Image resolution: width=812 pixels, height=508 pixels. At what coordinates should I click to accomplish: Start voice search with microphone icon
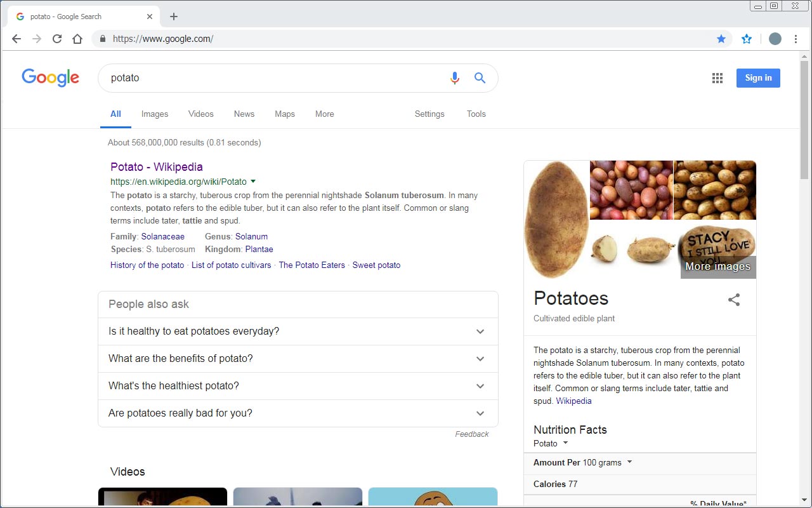(x=455, y=78)
